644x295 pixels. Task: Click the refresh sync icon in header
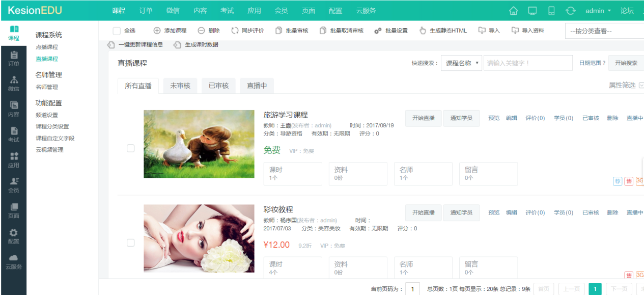570,11
